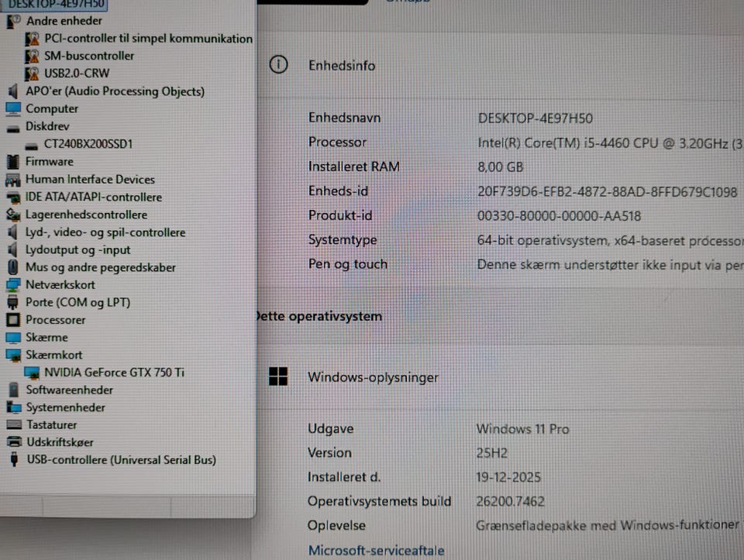This screenshot has width=744, height=560.
Task: Click the Human Interface Devices icon
Action: [x=13, y=180]
